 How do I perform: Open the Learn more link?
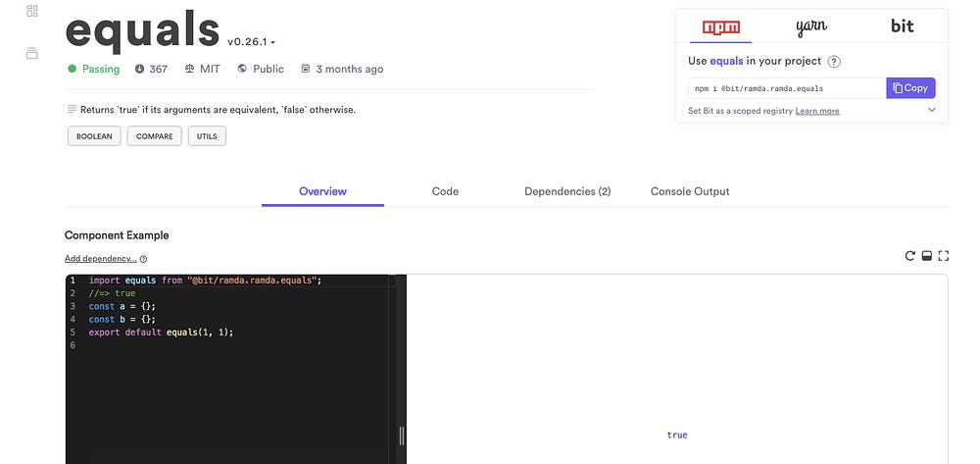(817, 111)
